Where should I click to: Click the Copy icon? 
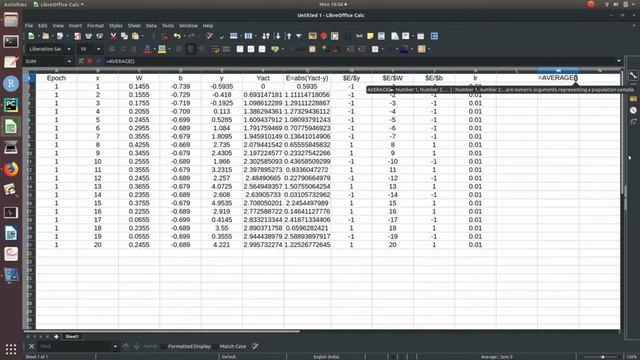tap(124, 36)
